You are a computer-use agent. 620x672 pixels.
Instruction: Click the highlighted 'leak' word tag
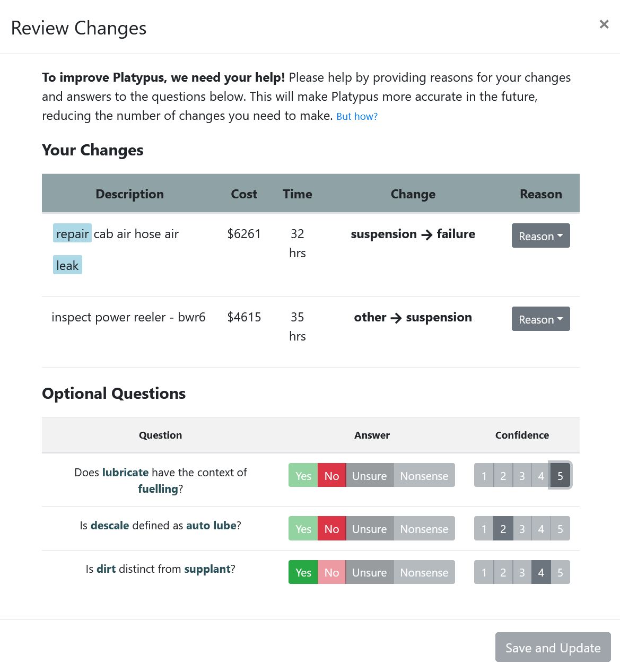click(x=67, y=265)
